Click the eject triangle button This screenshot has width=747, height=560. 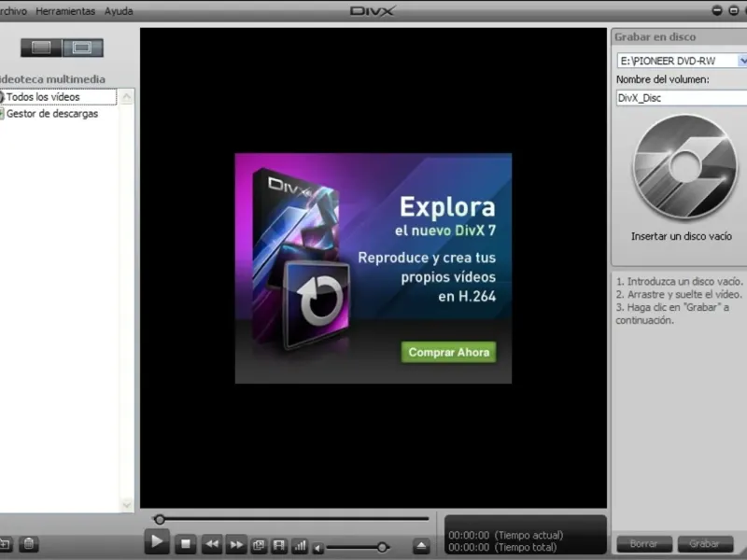421,546
